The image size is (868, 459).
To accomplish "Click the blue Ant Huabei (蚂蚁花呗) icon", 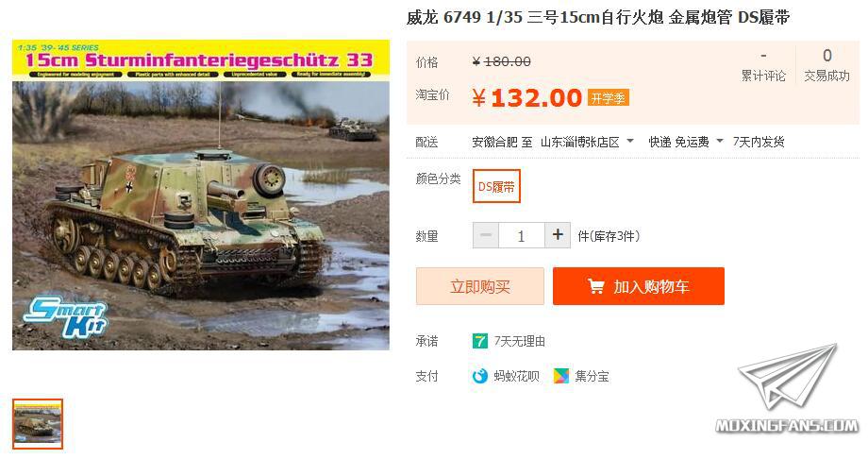I will coord(479,377).
